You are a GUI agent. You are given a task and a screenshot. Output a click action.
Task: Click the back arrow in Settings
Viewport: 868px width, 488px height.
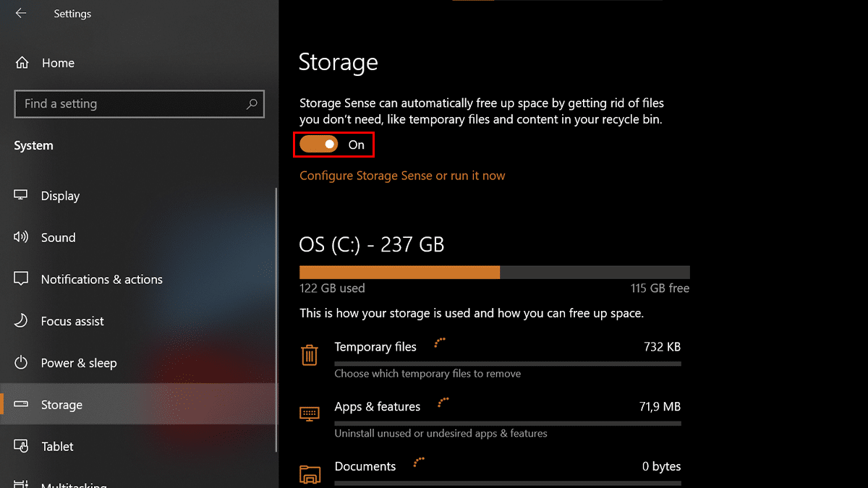click(20, 14)
